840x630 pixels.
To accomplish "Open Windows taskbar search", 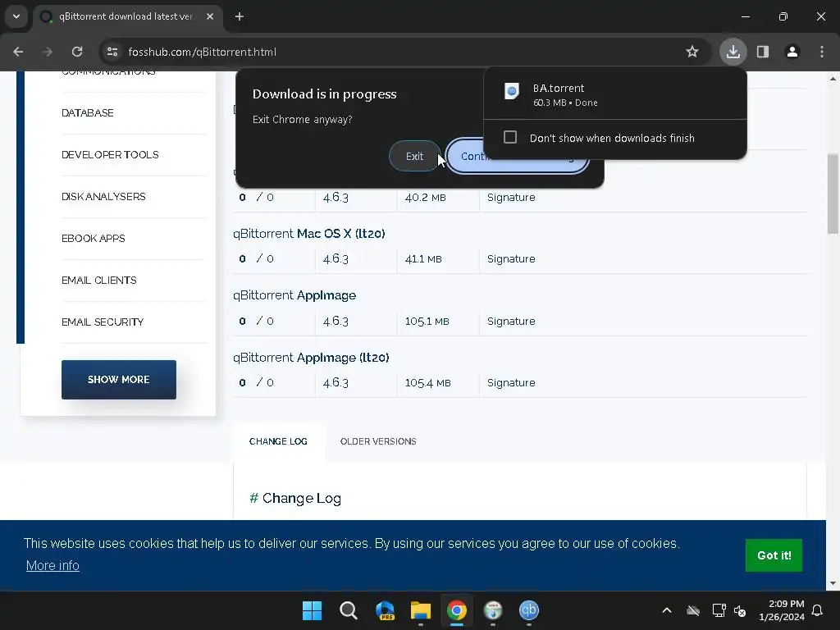I will click(x=348, y=610).
